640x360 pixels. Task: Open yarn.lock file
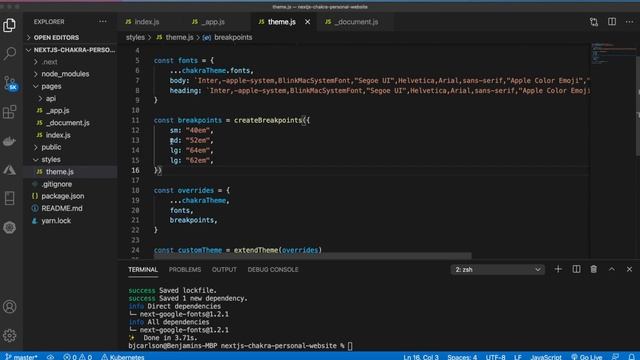coord(56,220)
